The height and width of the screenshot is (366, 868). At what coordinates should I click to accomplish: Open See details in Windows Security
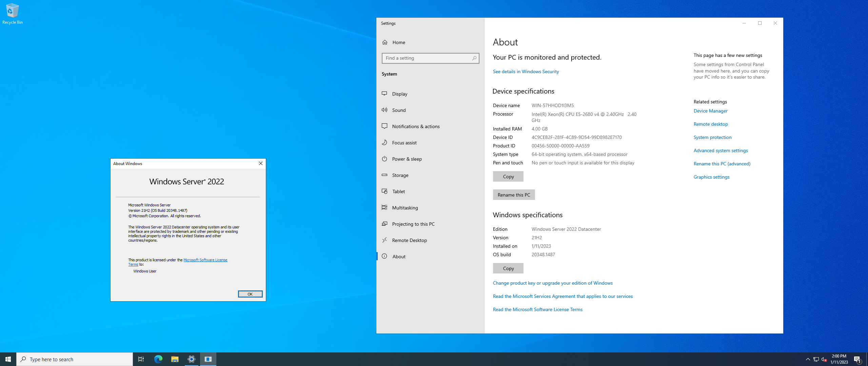pyautogui.click(x=526, y=72)
